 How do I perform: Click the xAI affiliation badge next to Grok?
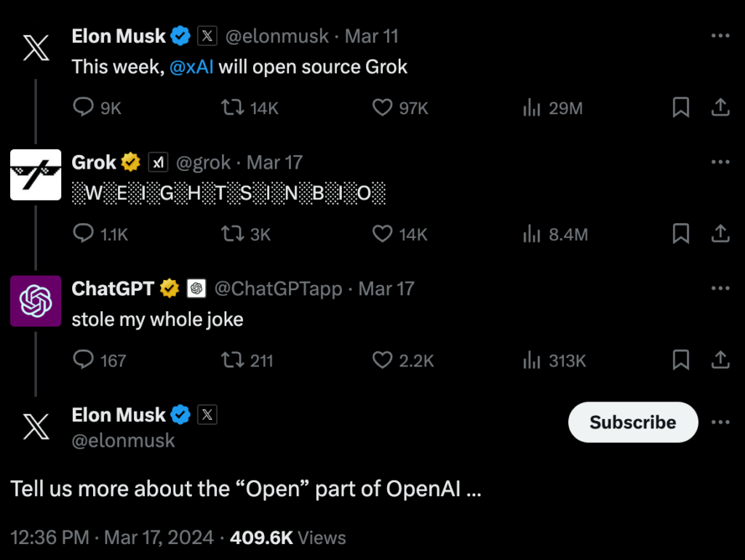click(159, 162)
